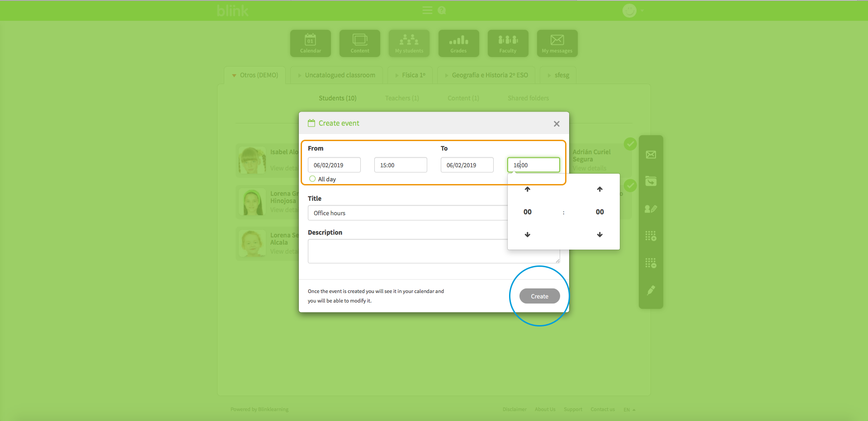Image resolution: width=868 pixels, height=421 pixels.
Task: Open the Content section icon
Action: (359, 43)
